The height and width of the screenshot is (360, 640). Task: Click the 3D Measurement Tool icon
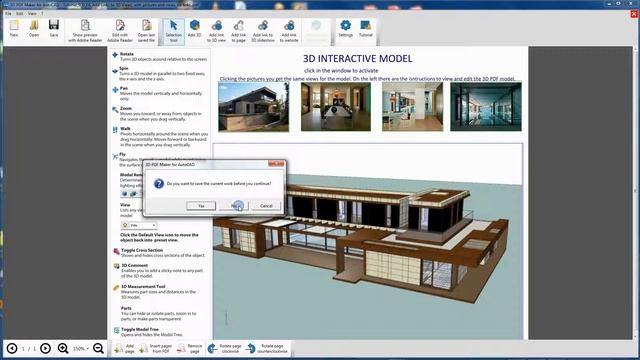click(116, 288)
